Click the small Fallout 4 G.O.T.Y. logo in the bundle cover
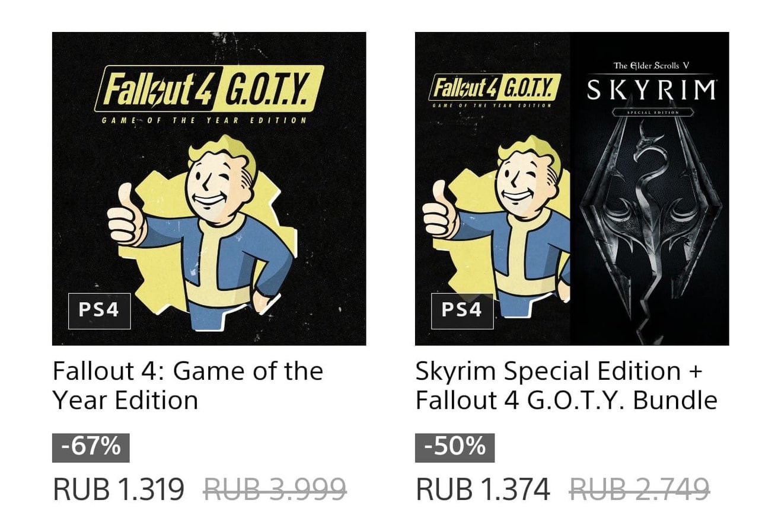759x532 pixels. point(495,88)
